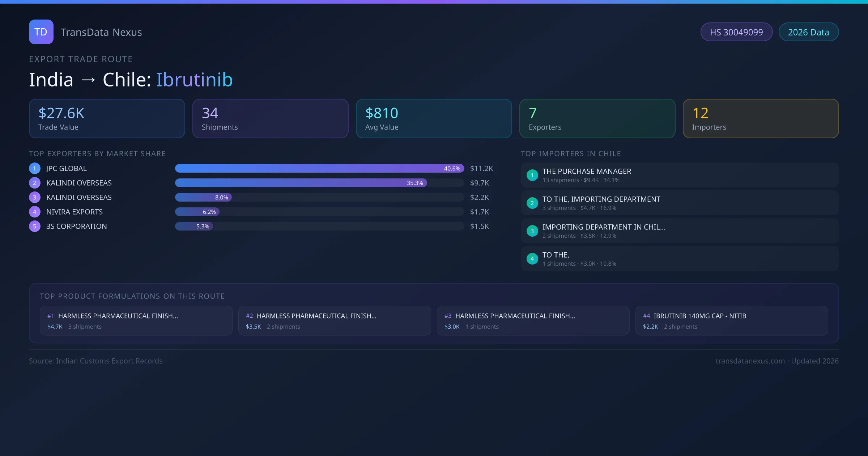Click the TD logo icon
This screenshot has width=868, height=456.
41,32
